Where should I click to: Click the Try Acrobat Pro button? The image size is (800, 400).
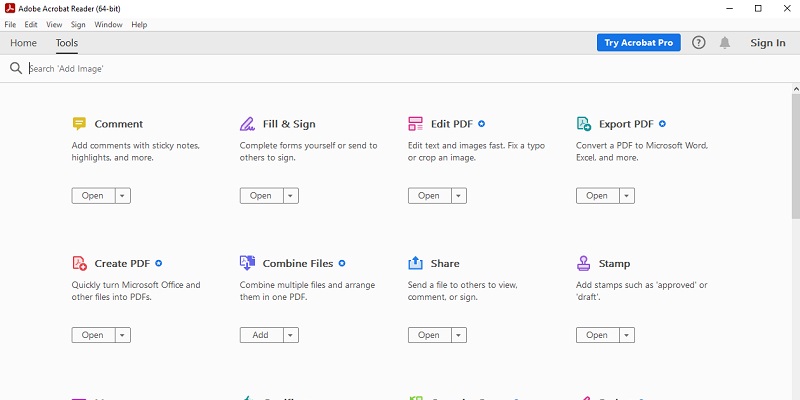(x=639, y=43)
